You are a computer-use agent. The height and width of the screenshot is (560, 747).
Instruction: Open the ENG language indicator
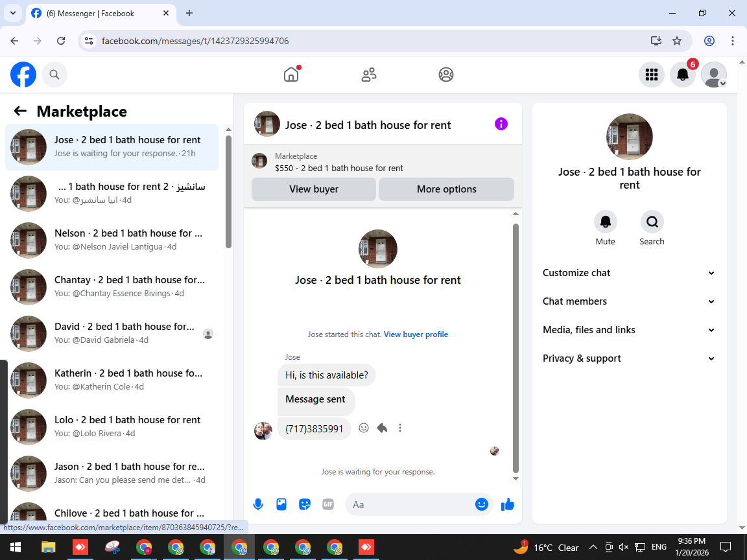click(x=659, y=547)
